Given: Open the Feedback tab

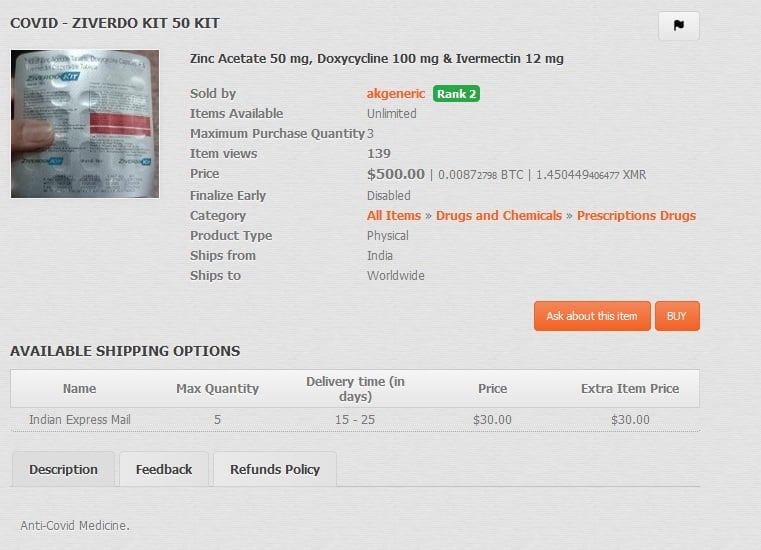Looking at the screenshot, I should click(164, 469).
